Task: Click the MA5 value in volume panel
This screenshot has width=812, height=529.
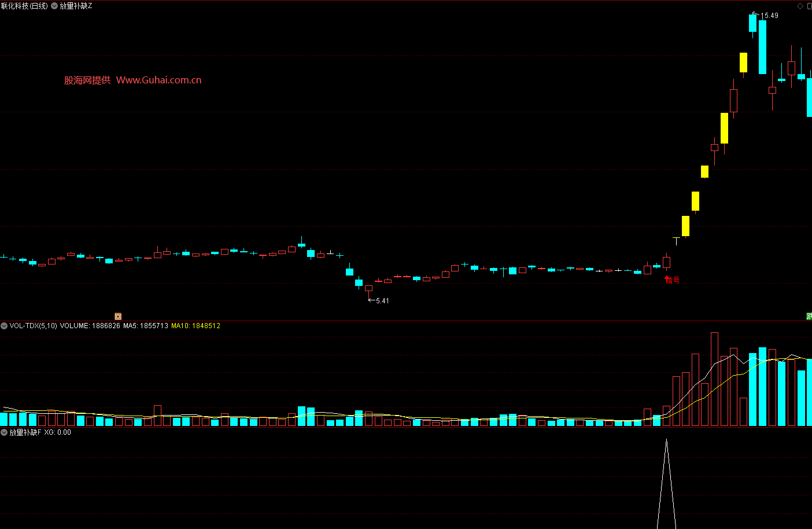Action: point(146,326)
